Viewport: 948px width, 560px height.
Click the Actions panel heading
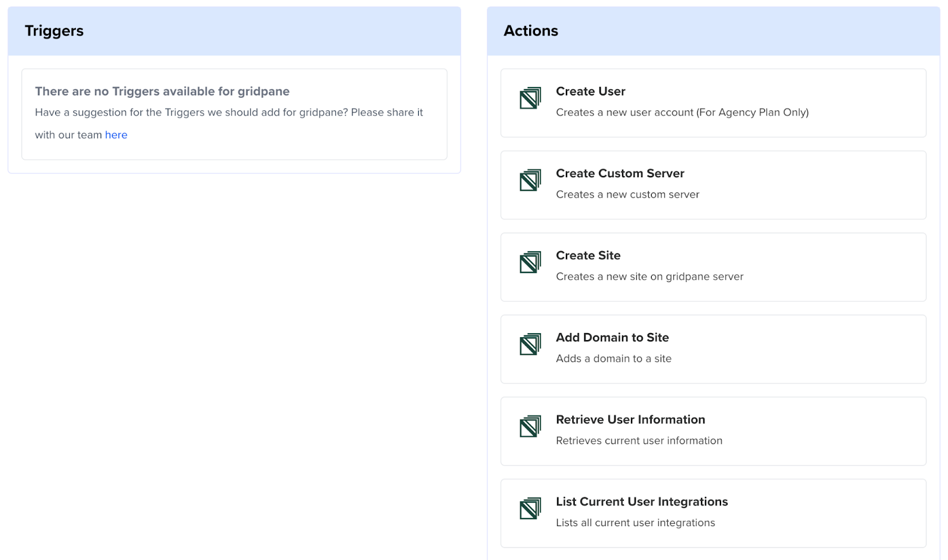(x=531, y=31)
